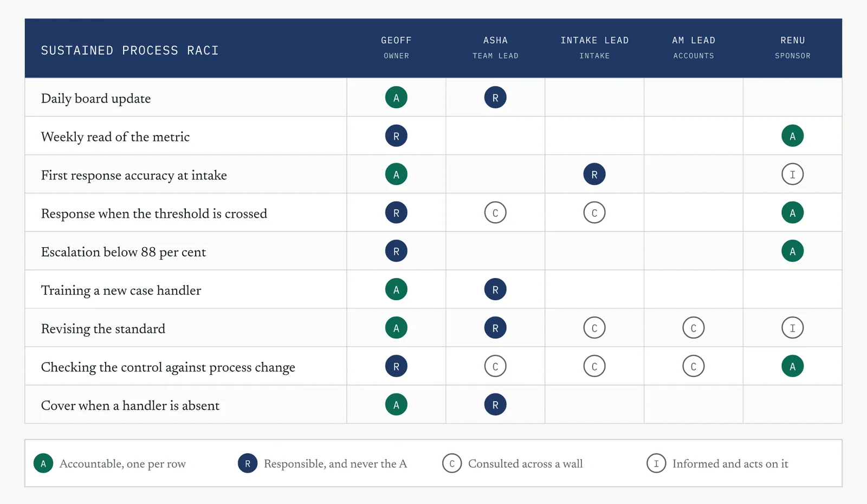
Task: Select the Informed legend circle
Action: pos(656,463)
